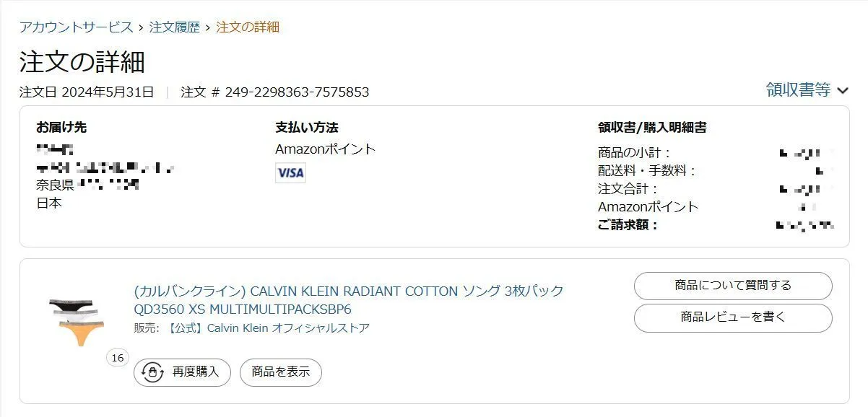Open the 領収書等 dropdown menu
Screen dimensions: 868x417
(x=799, y=90)
